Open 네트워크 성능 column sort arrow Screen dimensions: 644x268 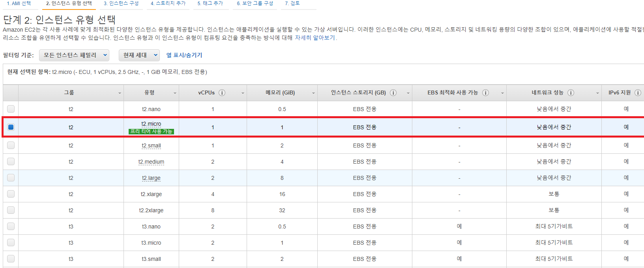pos(597,93)
